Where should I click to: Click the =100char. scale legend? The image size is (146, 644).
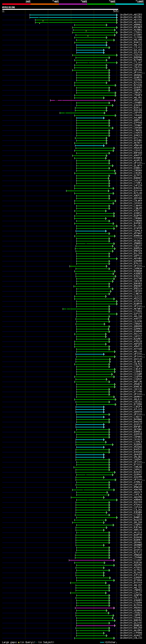click(109, 642)
